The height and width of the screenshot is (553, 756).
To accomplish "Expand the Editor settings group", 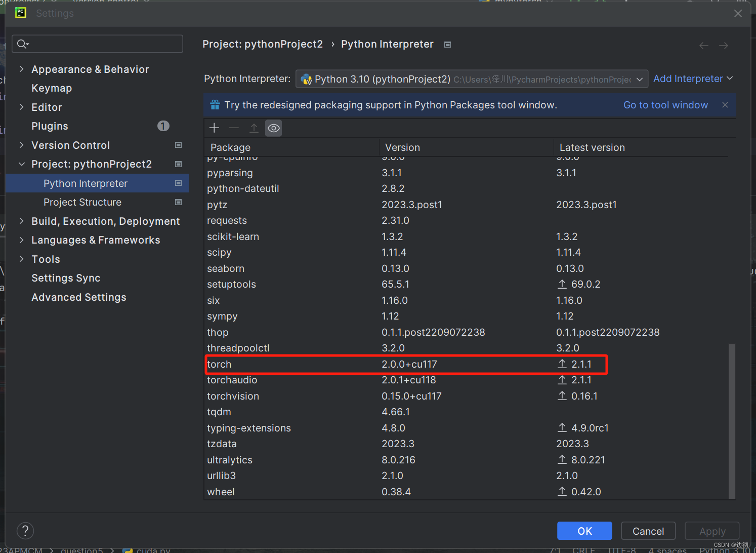I will 21,107.
